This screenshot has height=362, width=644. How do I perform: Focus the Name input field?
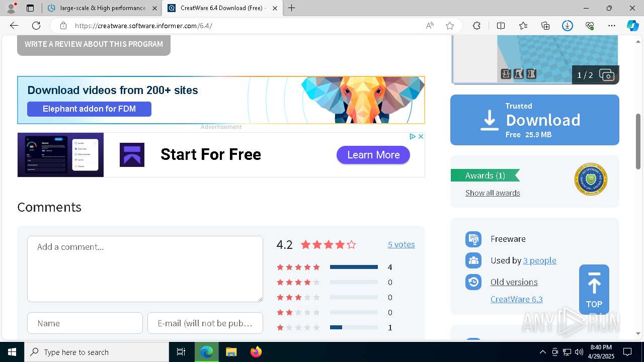click(85, 323)
